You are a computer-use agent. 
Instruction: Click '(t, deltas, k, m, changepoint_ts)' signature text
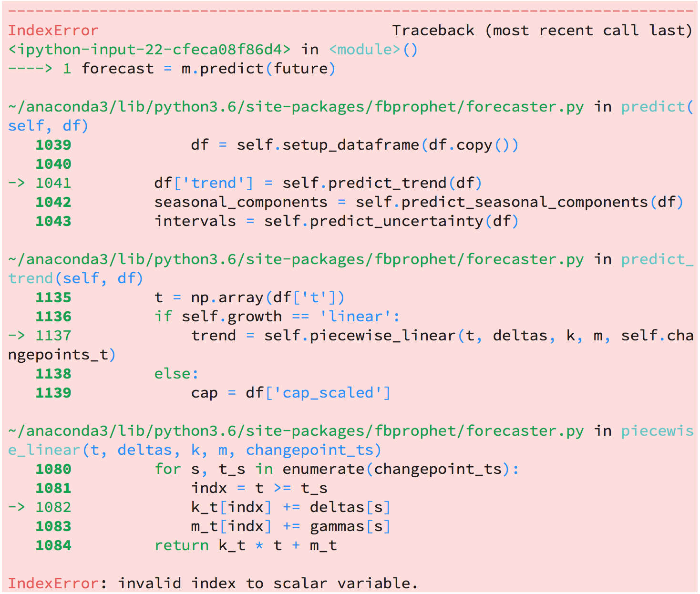click(232, 450)
